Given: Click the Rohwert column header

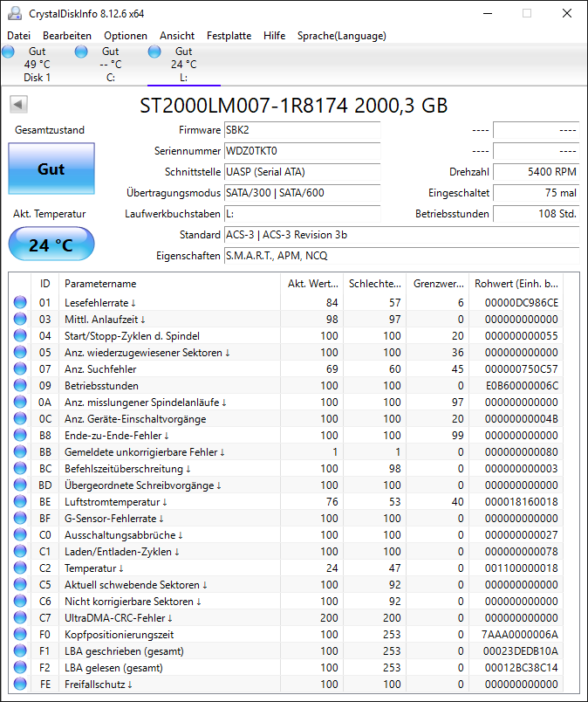Looking at the screenshot, I should tap(516, 284).
